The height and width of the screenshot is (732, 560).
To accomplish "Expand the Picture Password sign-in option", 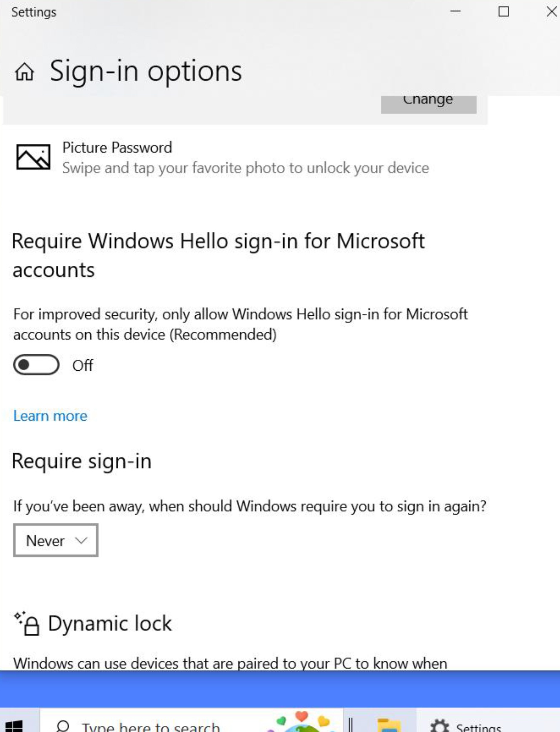I will point(245,158).
